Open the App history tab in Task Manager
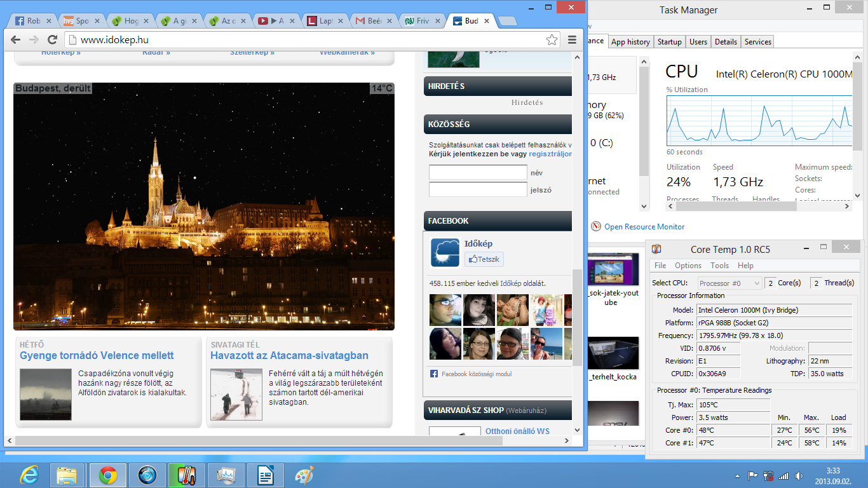This screenshot has width=868, height=488. click(630, 42)
